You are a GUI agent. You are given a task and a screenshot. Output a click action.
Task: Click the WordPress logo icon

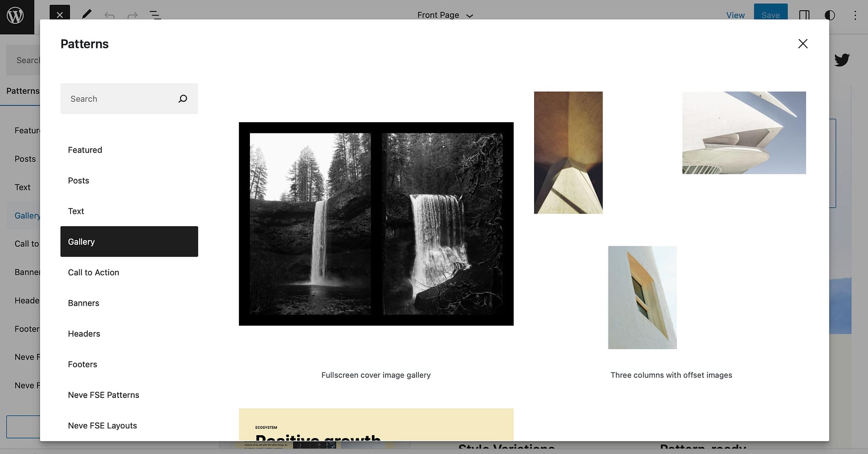coord(15,15)
